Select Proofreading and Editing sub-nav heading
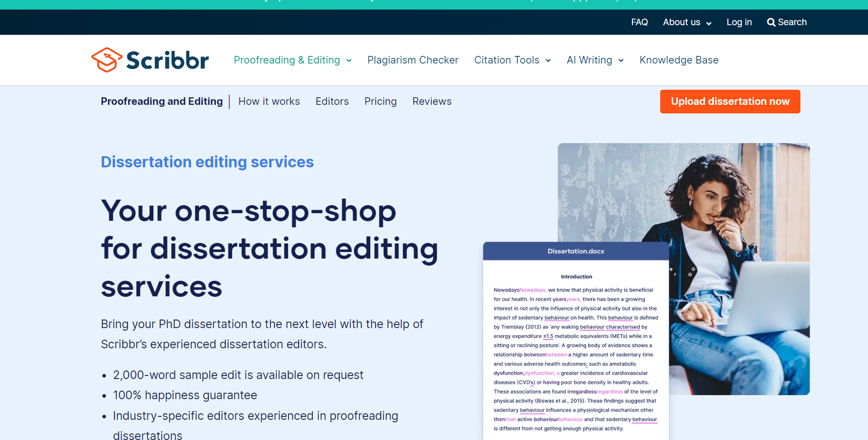Viewport: 868px width, 440px height. (x=161, y=101)
